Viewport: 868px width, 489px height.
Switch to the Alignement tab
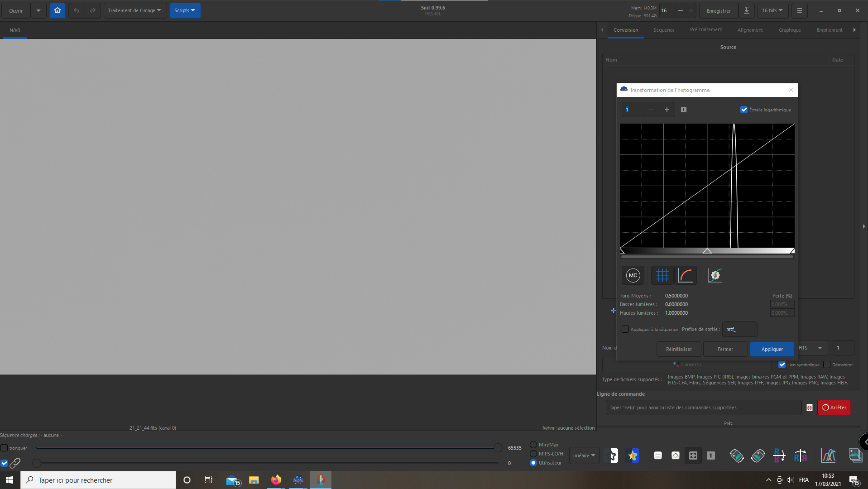[750, 30]
